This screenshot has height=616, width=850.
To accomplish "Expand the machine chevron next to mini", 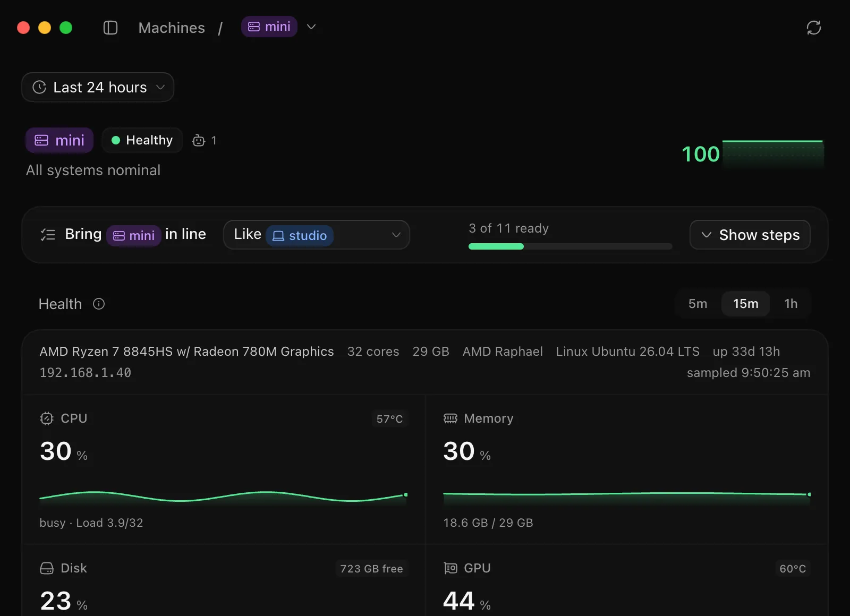I will coord(311,27).
